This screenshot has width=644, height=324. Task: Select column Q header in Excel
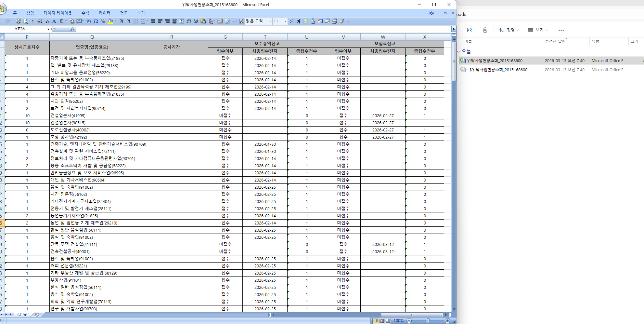click(x=92, y=37)
